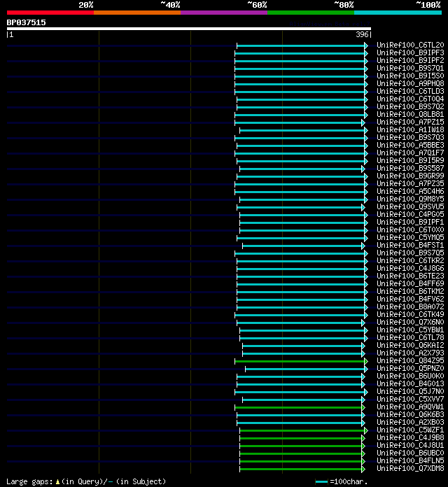The image size is (448, 487).
Task: Open UniRef100_C5XVV7 entry
Action: coord(410,399)
